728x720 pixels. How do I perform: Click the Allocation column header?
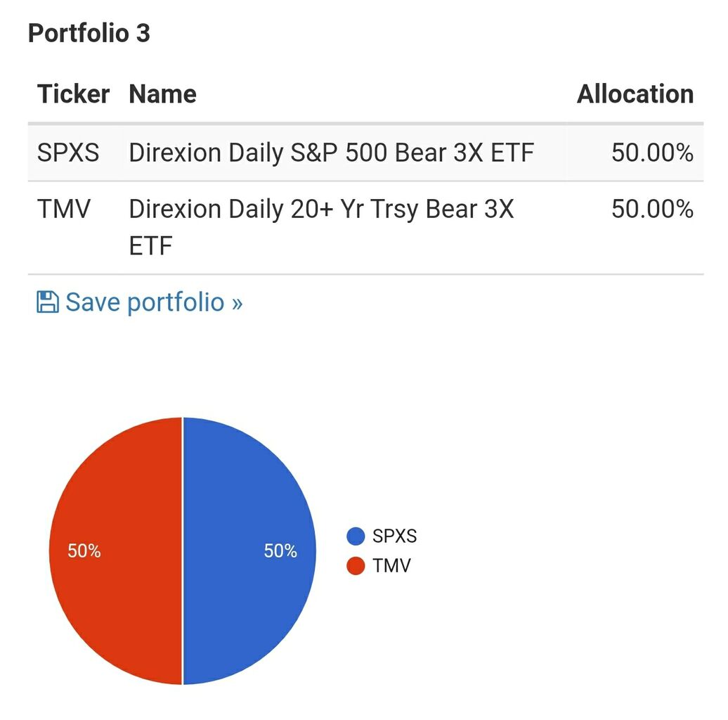tap(635, 94)
